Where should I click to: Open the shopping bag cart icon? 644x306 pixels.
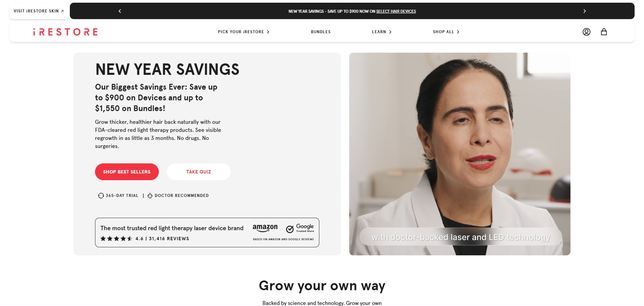click(x=604, y=32)
